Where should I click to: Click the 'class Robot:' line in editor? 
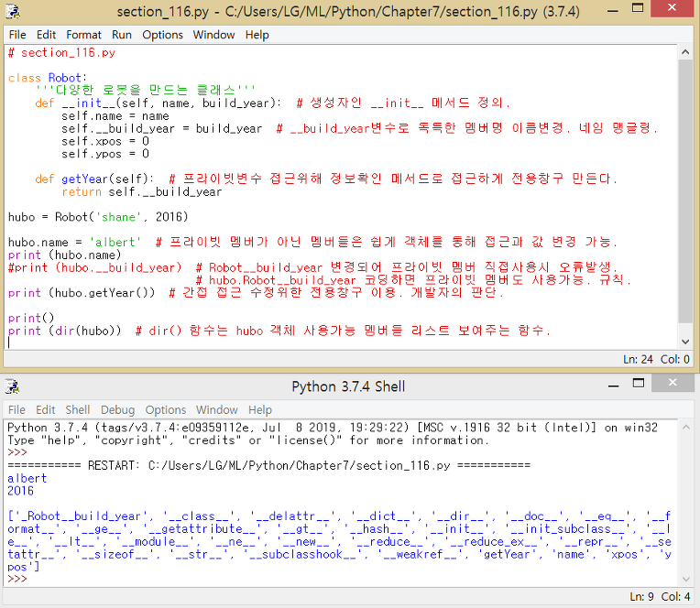point(48,78)
